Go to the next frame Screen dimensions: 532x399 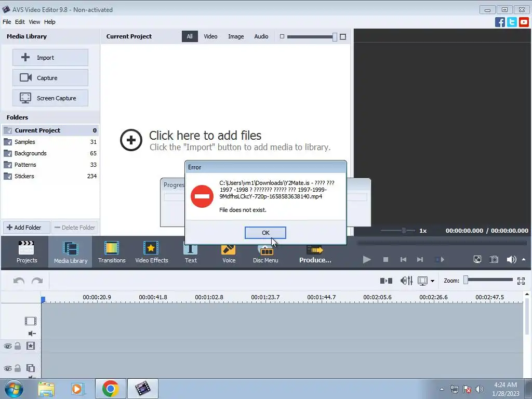click(x=420, y=260)
